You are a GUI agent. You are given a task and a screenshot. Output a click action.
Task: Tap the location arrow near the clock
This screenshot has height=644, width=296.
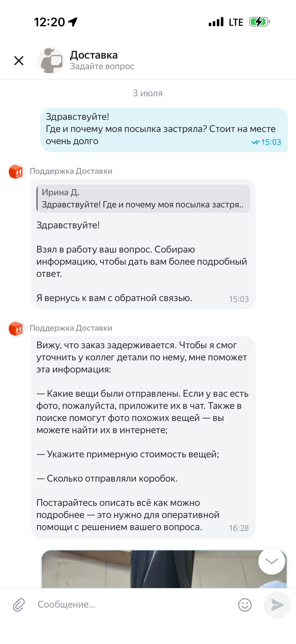pyautogui.click(x=73, y=22)
